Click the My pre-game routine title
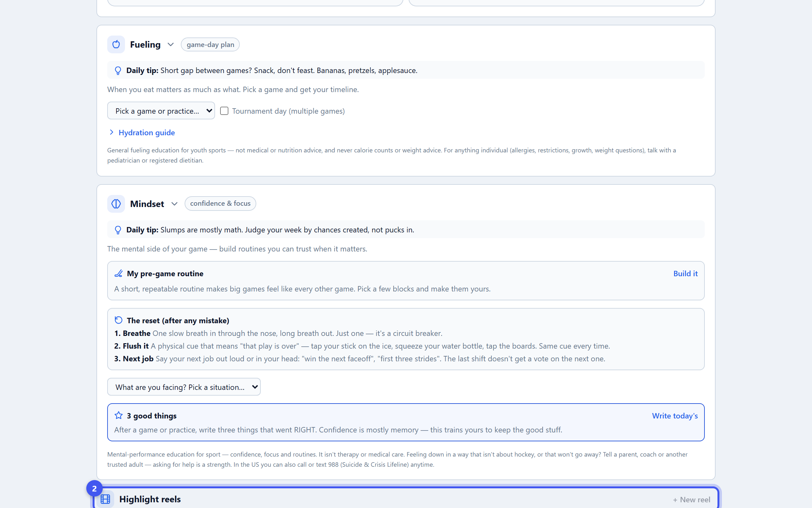Viewport: 812px width, 508px height. click(165, 273)
